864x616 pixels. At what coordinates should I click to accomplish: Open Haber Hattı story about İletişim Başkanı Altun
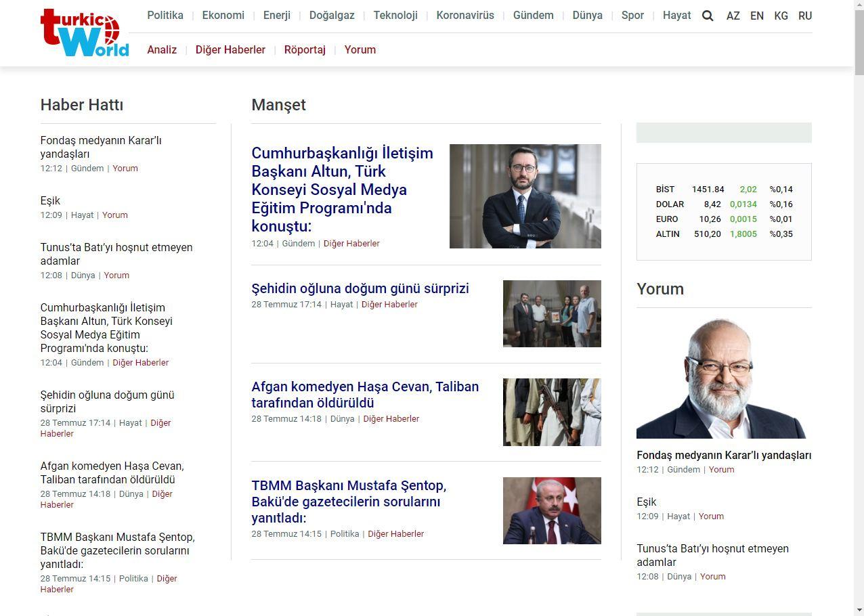click(x=106, y=328)
